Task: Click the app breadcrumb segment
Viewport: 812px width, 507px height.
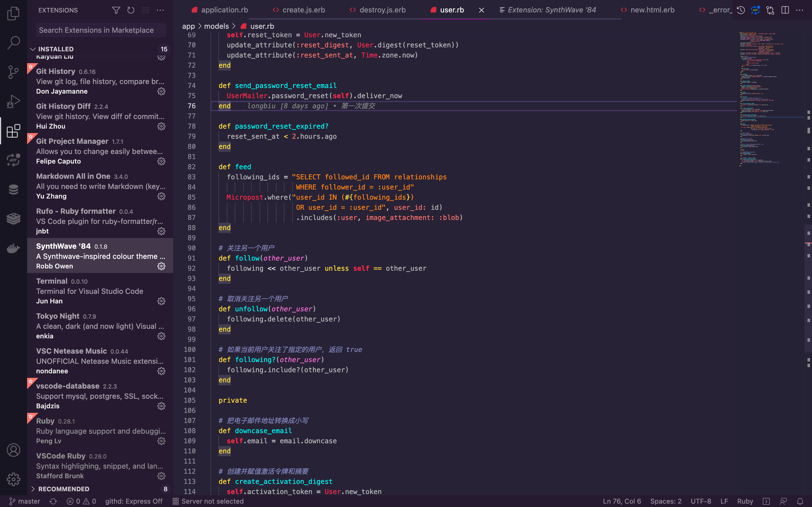Action: 188,26
